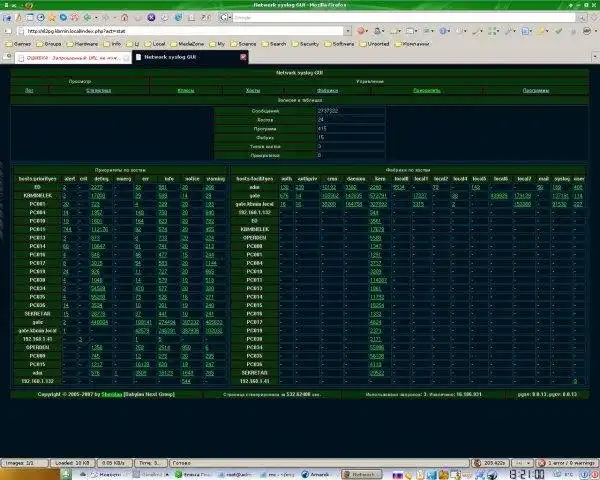Open the Google search engine selector icon
600x480 pixels.
pyautogui.click(x=224, y=18)
